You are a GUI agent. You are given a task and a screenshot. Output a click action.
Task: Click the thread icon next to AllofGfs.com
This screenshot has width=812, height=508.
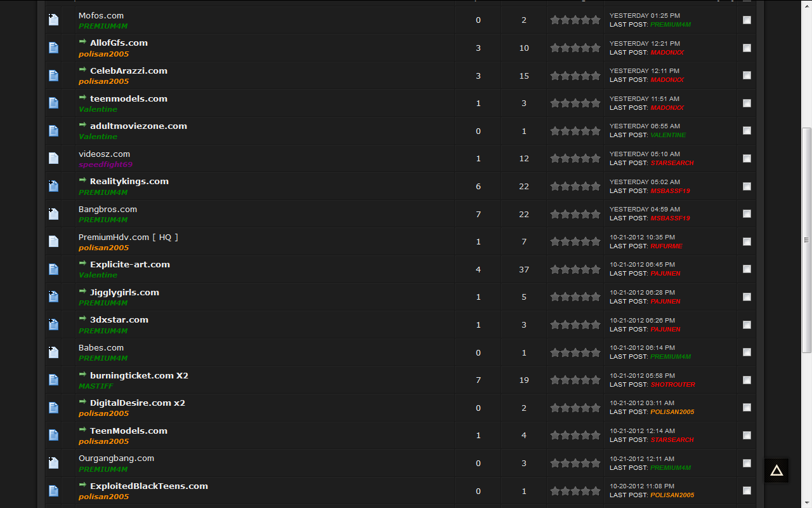[x=53, y=48]
